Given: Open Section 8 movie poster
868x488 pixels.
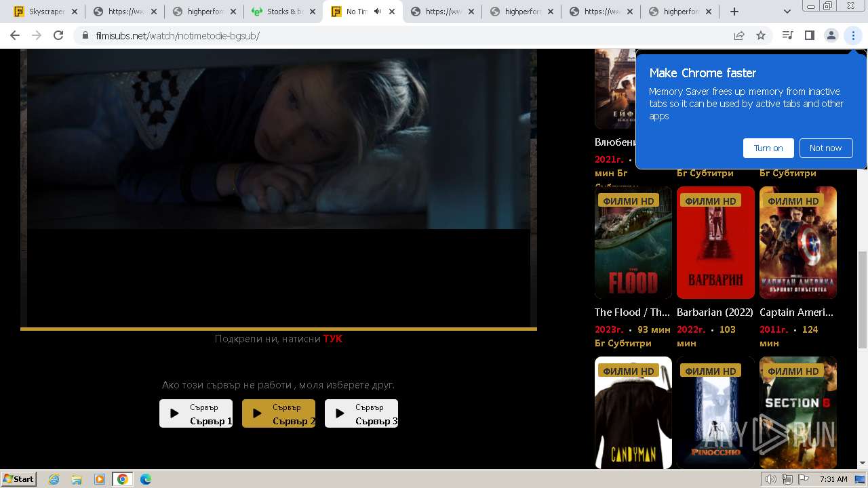Looking at the screenshot, I should [x=798, y=413].
